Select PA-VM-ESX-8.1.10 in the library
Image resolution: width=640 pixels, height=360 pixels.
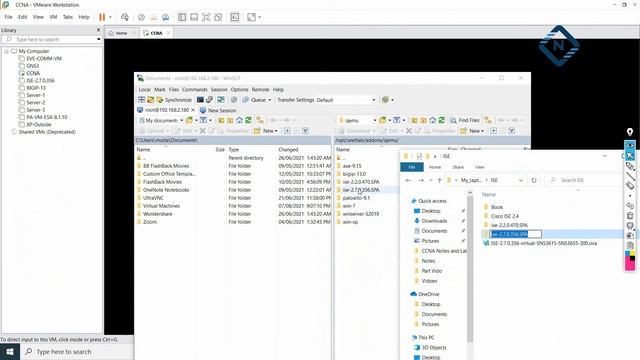pyautogui.click(x=47, y=117)
